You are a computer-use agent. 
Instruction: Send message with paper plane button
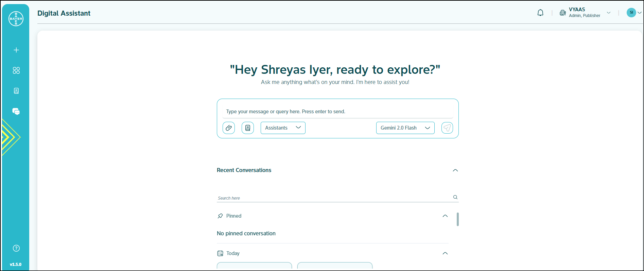(x=447, y=128)
